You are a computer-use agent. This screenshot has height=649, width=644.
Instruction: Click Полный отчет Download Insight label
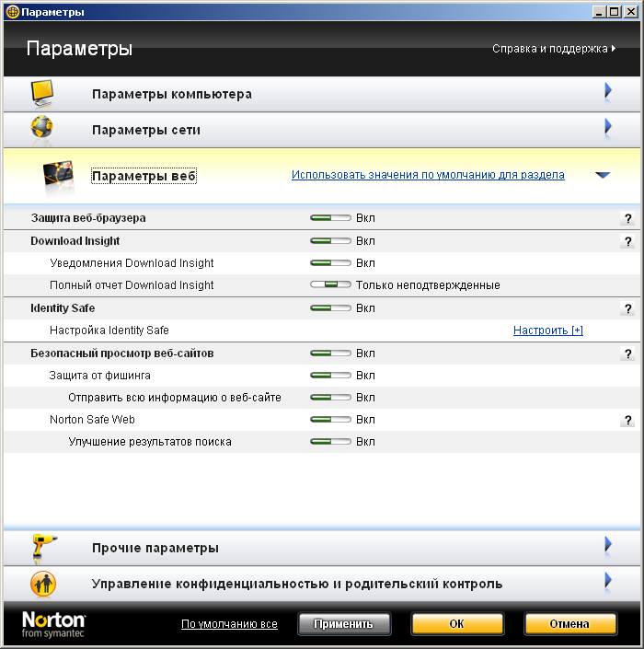coord(132,285)
